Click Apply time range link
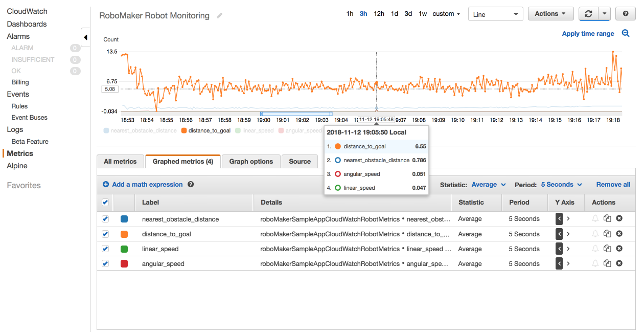 (588, 33)
